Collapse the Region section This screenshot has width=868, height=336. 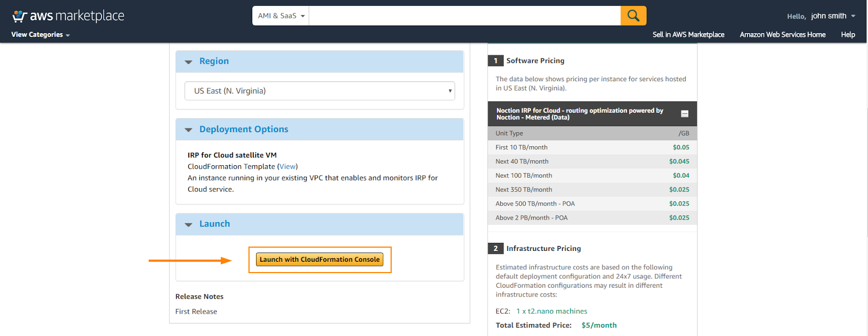coord(188,62)
